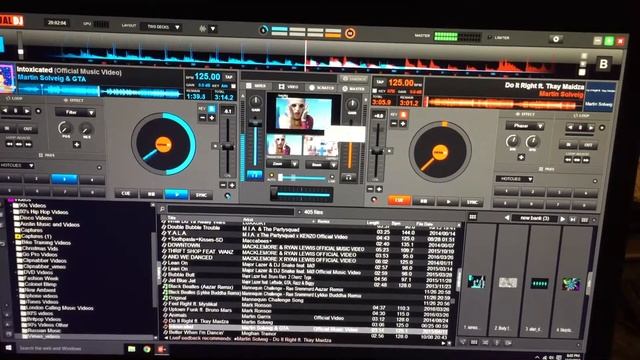Toggle left channel headphone cue

tap(254, 175)
